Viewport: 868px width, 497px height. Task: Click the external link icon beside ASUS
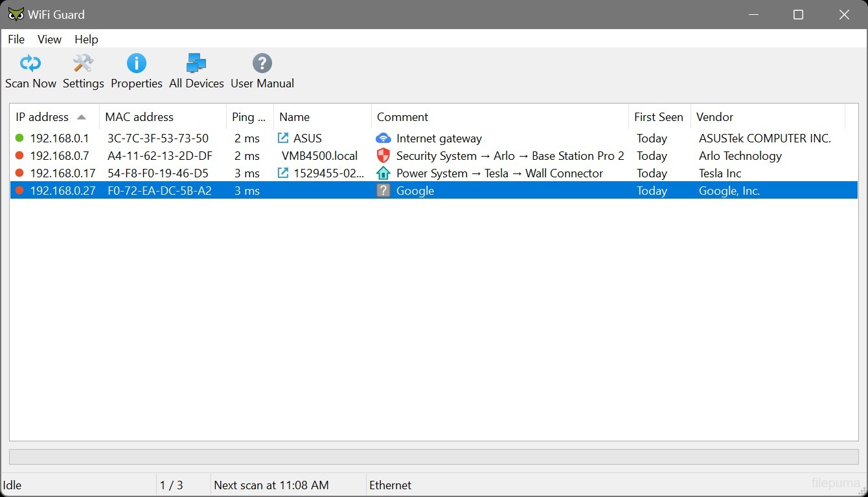[283, 138]
